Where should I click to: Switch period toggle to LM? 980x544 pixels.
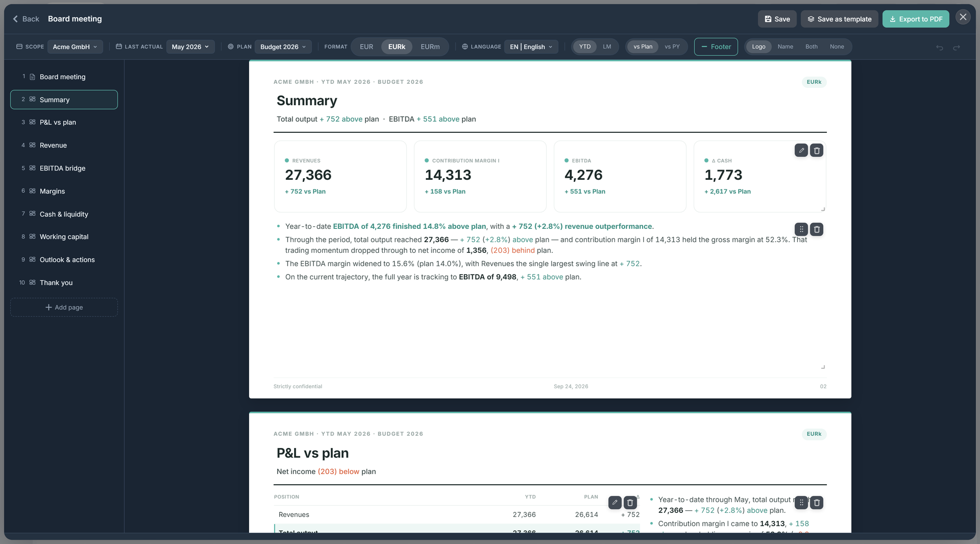(x=607, y=46)
